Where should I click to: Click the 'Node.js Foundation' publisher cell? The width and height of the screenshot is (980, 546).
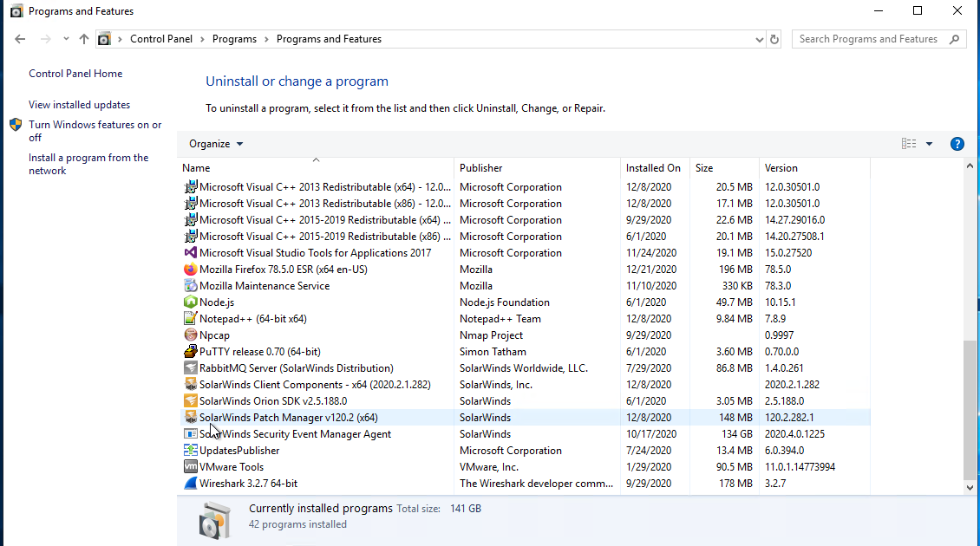pyautogui.click(x=505, y=302)
